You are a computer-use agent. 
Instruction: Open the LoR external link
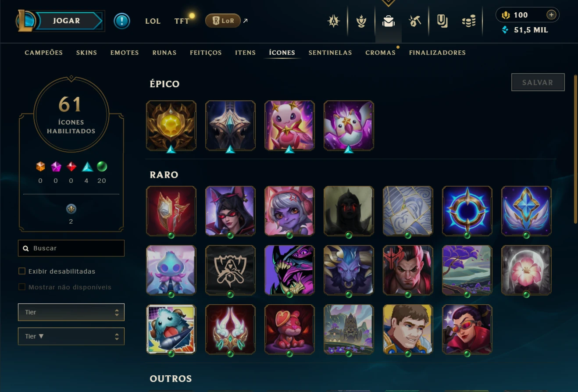tap(223, 21)
